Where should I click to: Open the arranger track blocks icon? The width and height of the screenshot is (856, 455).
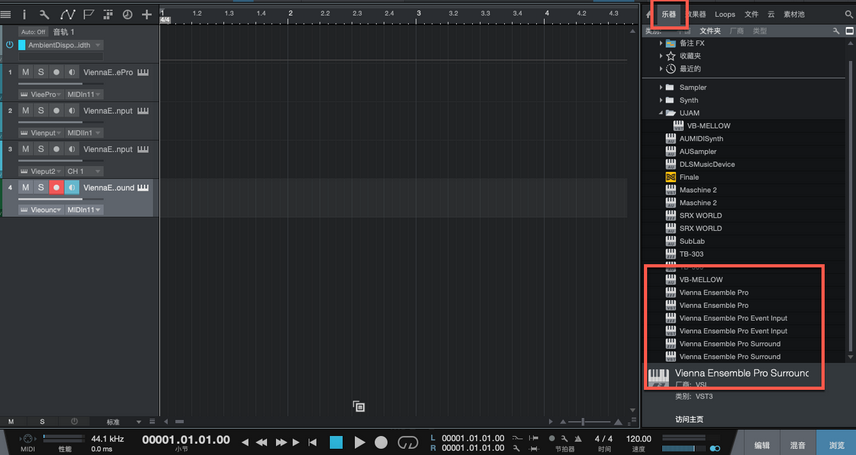point(108,15)
